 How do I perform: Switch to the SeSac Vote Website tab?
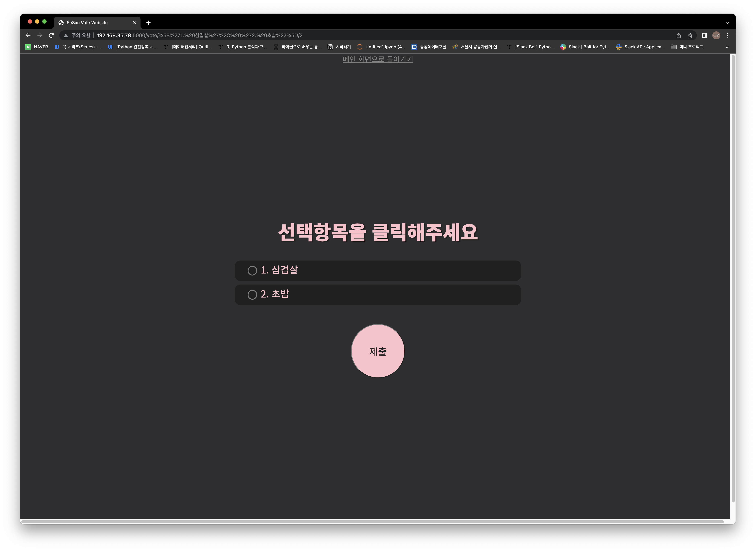tap(87, 23)
